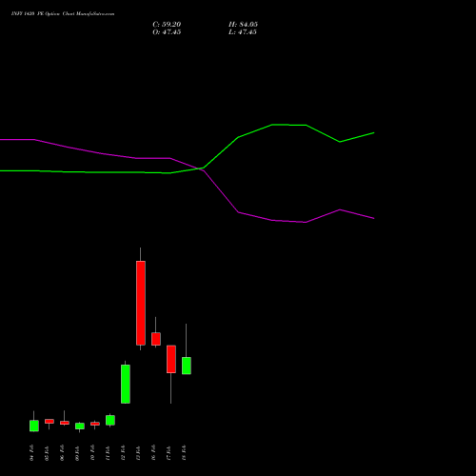
Task: Click the green candle for 11 Feb
Action: (110, 420)
